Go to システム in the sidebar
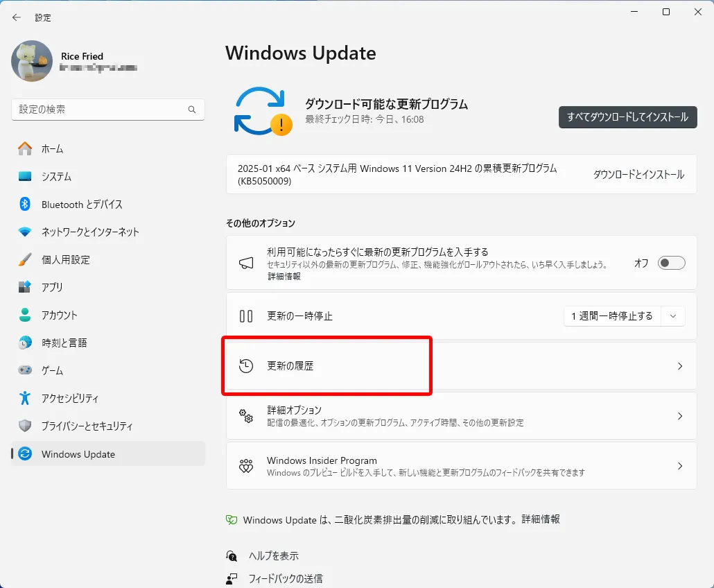This screenshot has width=714, height=588. click(x=108, y=176)
